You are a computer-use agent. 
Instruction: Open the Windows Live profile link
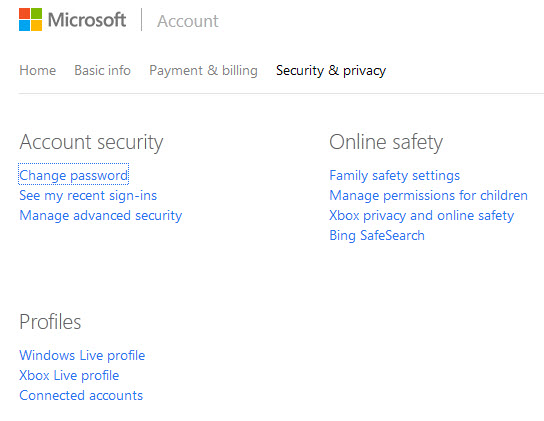coord(82,355)
